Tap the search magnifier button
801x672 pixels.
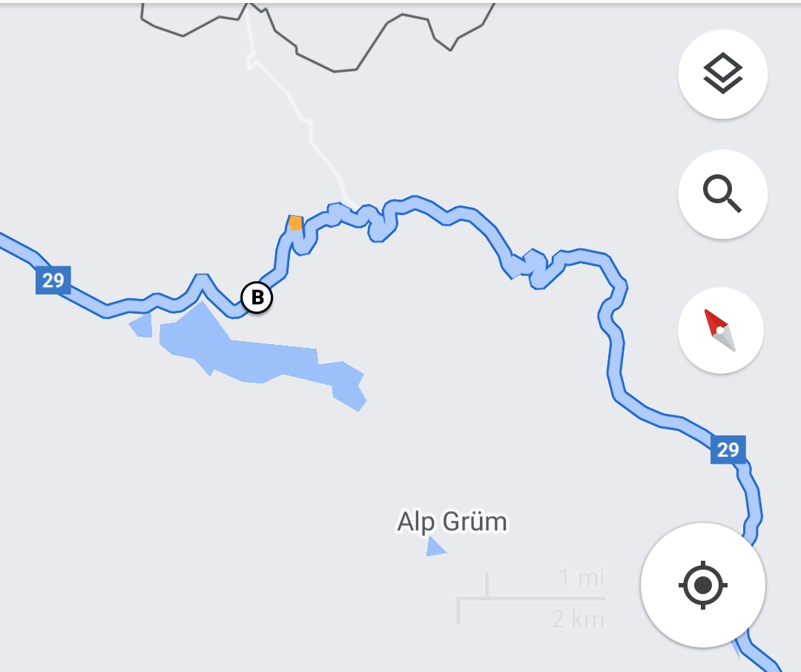[722, 194]
